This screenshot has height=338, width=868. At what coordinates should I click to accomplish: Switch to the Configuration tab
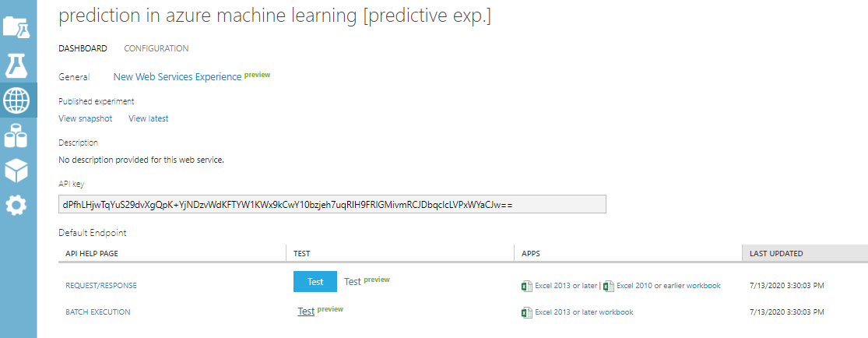[156, 48]
